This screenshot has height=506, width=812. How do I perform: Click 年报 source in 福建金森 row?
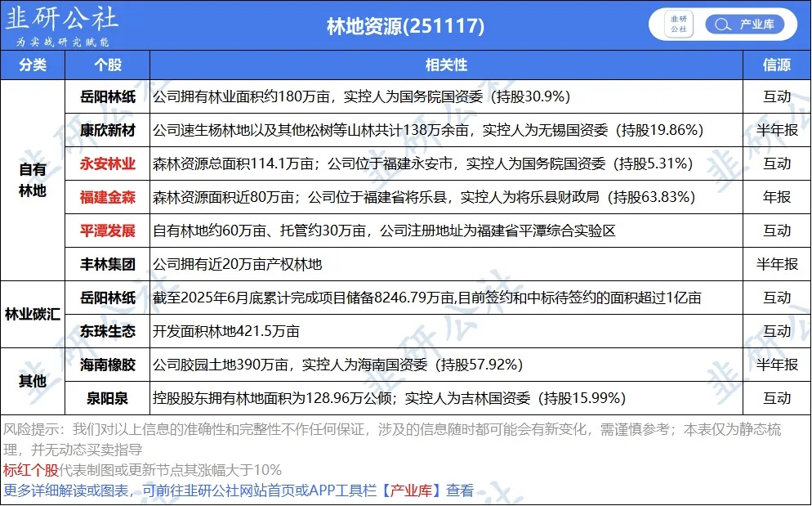tap(777, 197)
